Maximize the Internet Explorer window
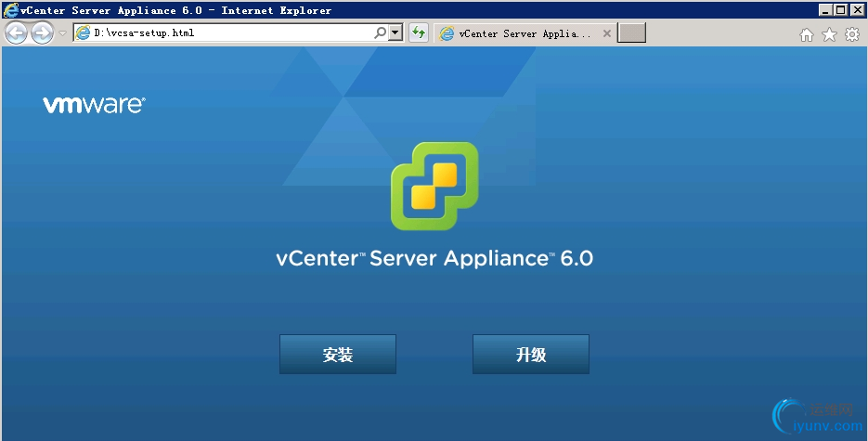This screenshot has width=868, height=441. tap(840, 10)
